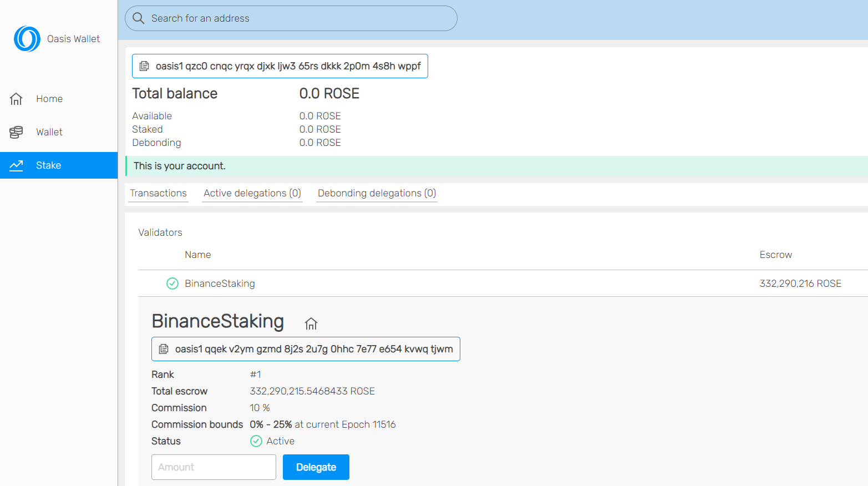Focus the Amount input field

click(214, 467)
